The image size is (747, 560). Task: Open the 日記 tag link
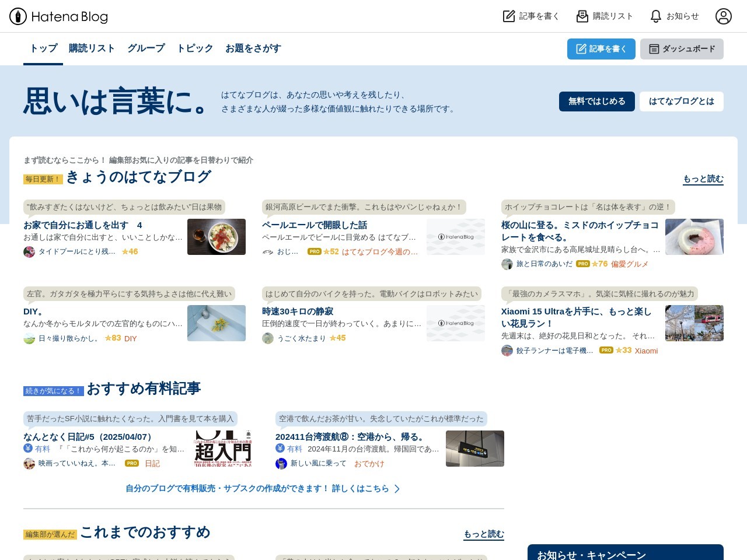[x=152, y=464]
